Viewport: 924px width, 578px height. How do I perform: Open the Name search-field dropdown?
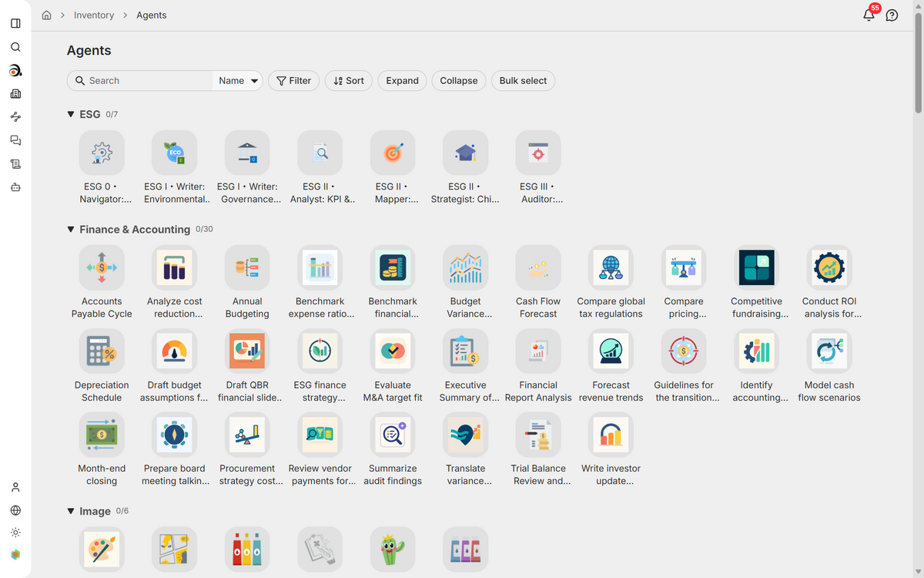click(238, 80)
